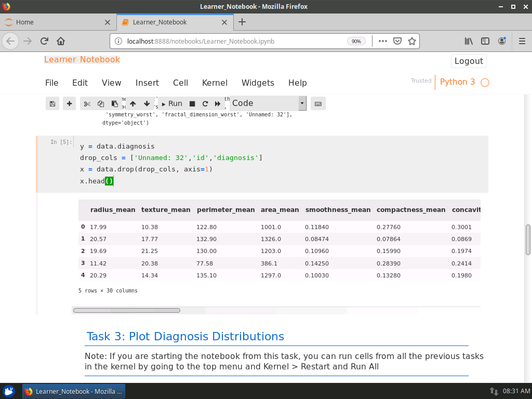Click the radius_mean column header
The height and width of the screenshot is (399, 532).
coord(113,210)
